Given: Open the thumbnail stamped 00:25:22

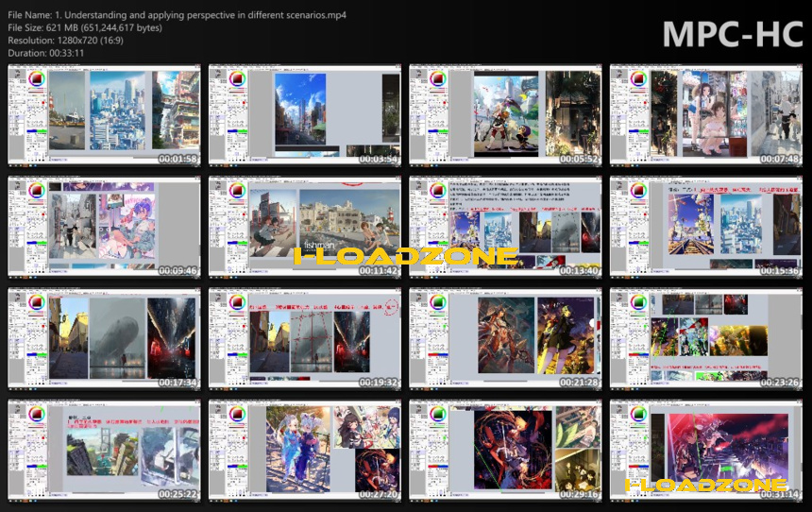Looking at the screenshot, I should coord(104,451).
